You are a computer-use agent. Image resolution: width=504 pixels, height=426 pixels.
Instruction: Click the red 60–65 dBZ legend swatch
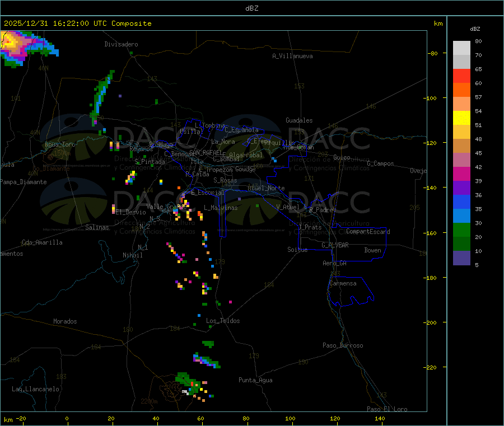coord(461,76)
